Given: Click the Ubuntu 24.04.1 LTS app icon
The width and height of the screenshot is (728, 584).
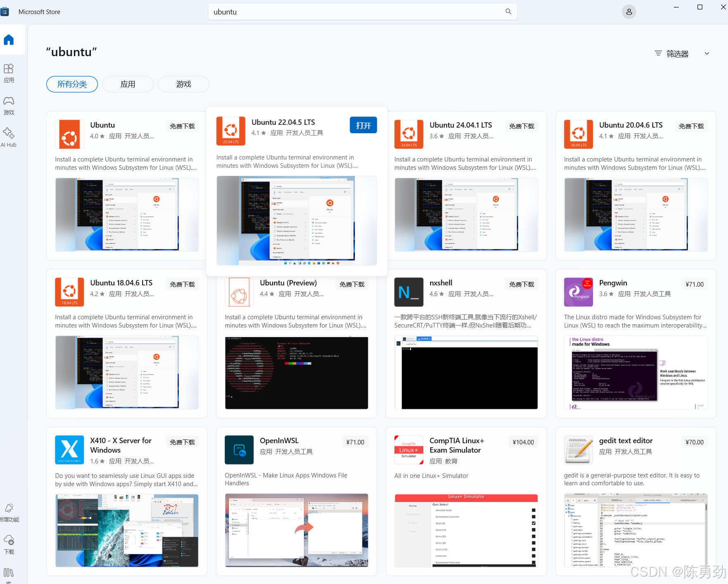Looking at the screenshot, I should 409,134.
